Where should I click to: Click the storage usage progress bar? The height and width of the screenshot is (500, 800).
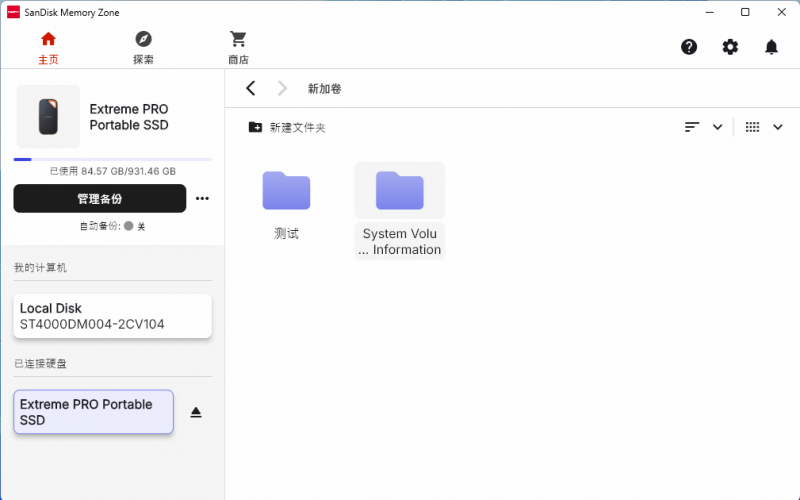pos(112,159)
